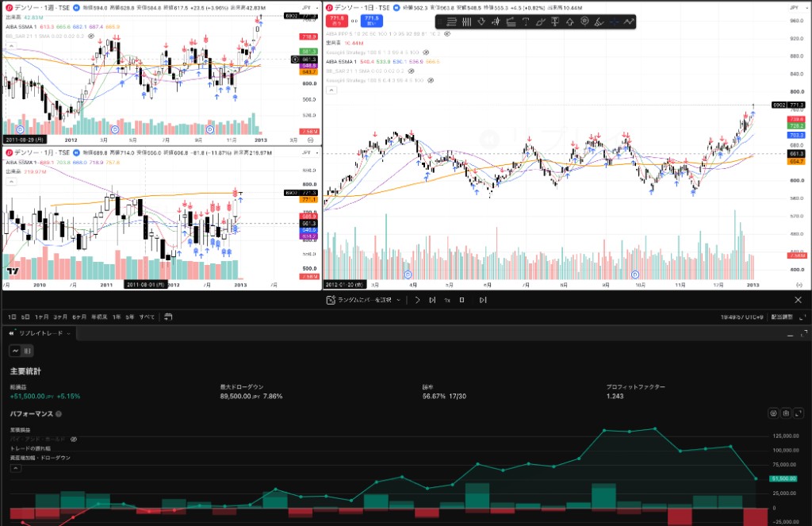Stop the bar replay
This screenshot has height=526, width=812.
462,300
